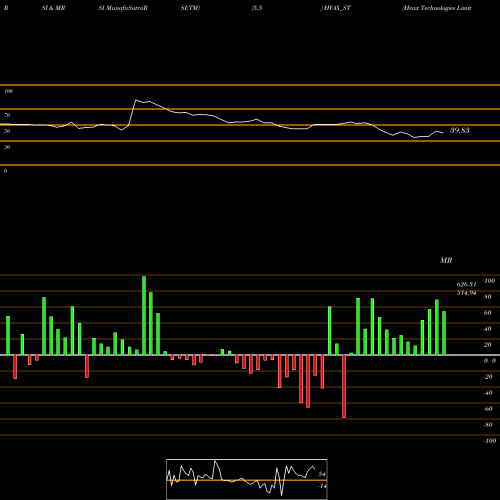Click the MR axis label -60
Screen dimensions: 500x500
488,409
